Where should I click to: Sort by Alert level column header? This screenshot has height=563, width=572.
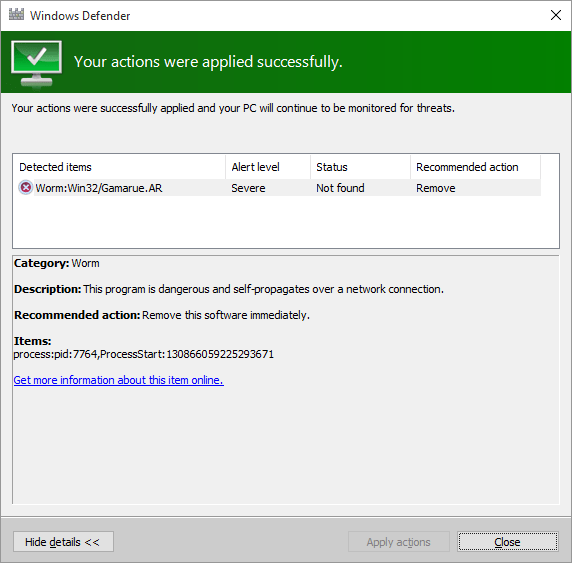[x=268, y=167]
